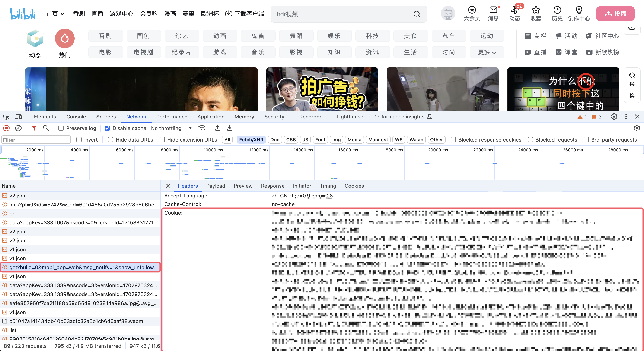Clear the network log
This screenshot has width=644, height=351.
tap(18, 128)
